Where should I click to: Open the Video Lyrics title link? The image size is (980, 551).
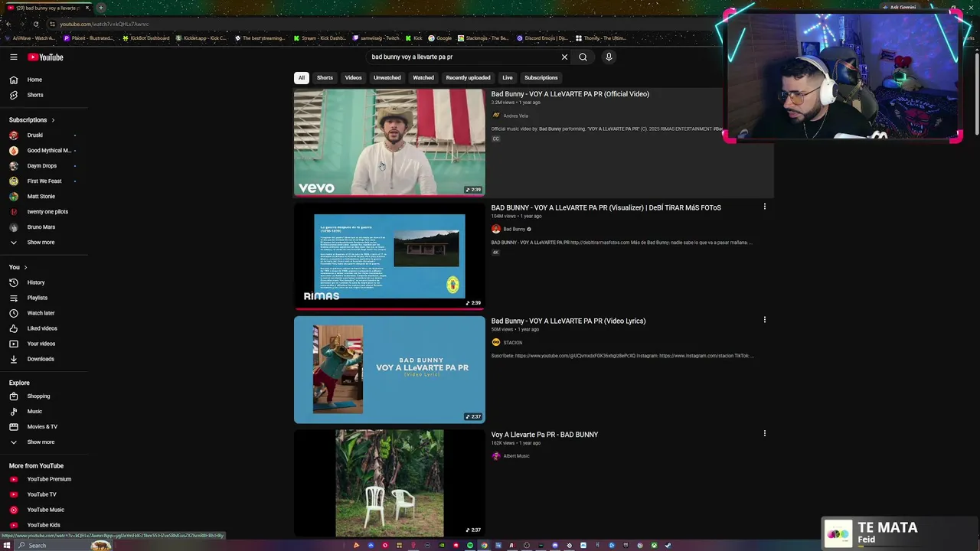click(568, 321)
